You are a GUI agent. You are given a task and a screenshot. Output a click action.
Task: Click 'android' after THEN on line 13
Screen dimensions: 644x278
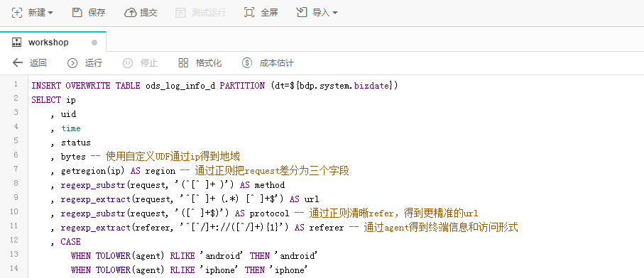(x=299, y=256)
